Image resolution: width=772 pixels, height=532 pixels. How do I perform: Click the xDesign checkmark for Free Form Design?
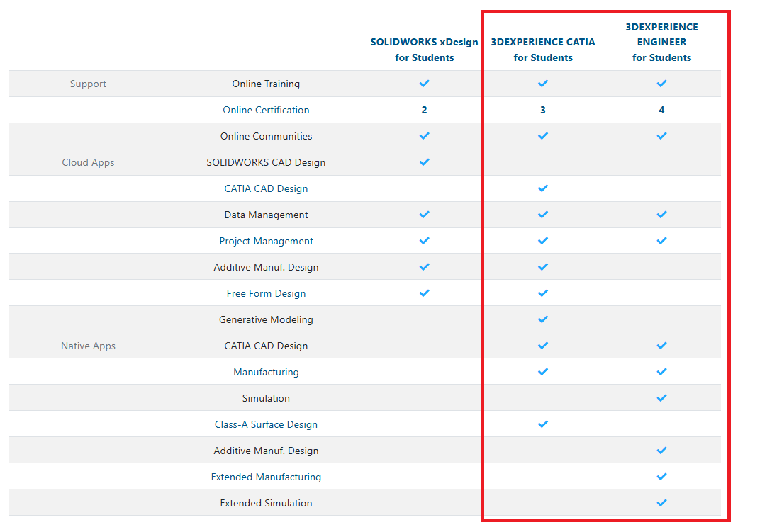[x=424, y=293]
